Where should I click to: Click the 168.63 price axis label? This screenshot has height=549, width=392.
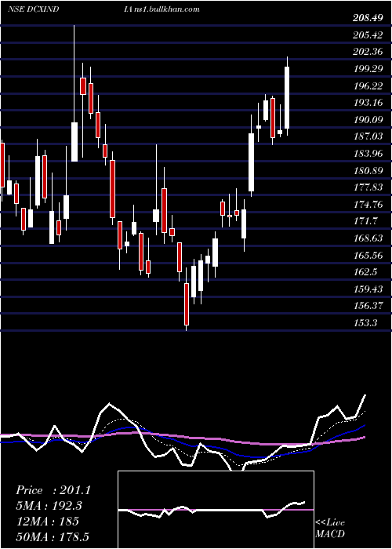(368, 238)
